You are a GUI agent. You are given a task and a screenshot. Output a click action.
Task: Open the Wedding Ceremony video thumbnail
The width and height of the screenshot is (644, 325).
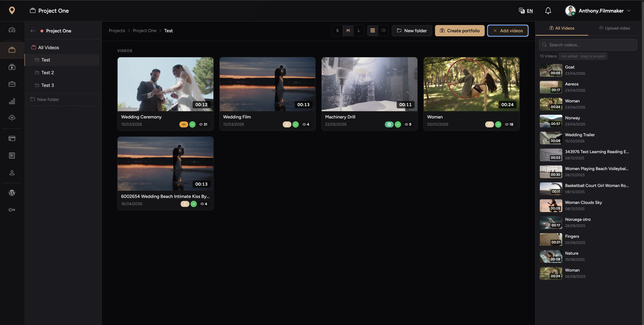point(165,84)
